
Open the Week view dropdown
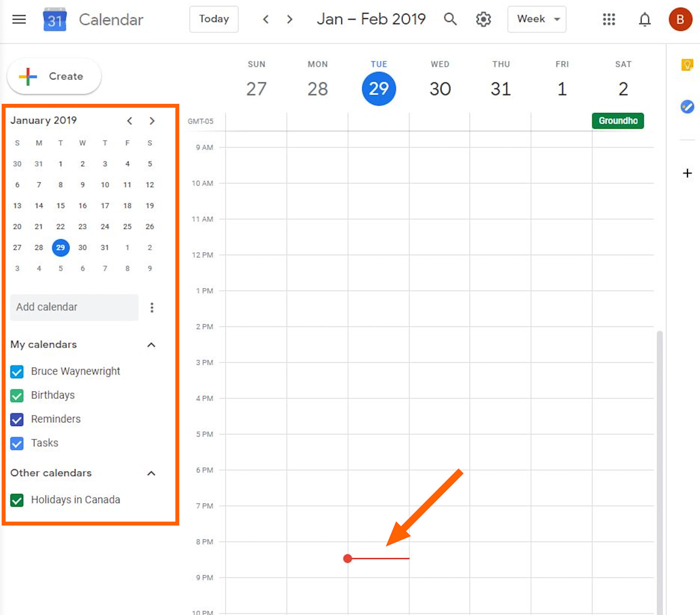tap(536, 19)
